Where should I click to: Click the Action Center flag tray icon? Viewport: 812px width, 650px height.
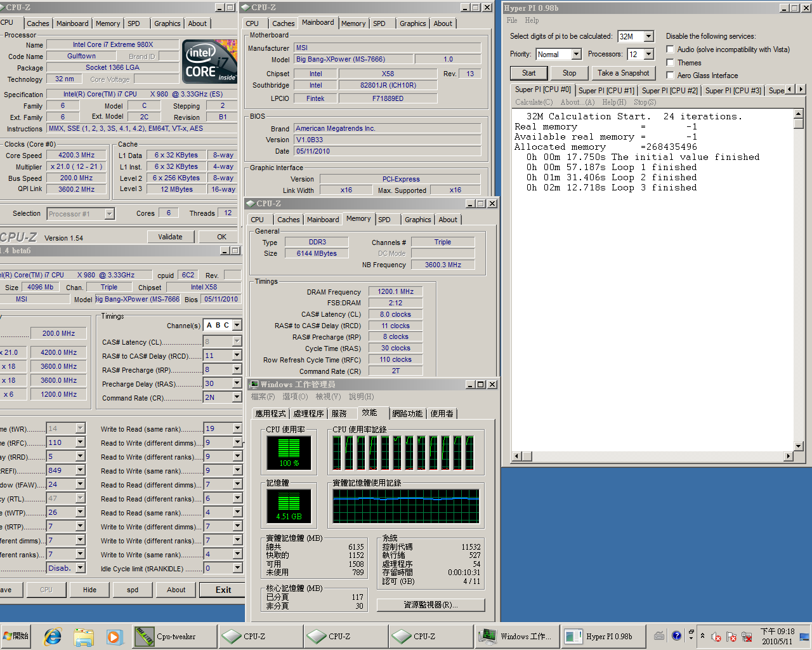pyautogui.click(x=731, y=637)
